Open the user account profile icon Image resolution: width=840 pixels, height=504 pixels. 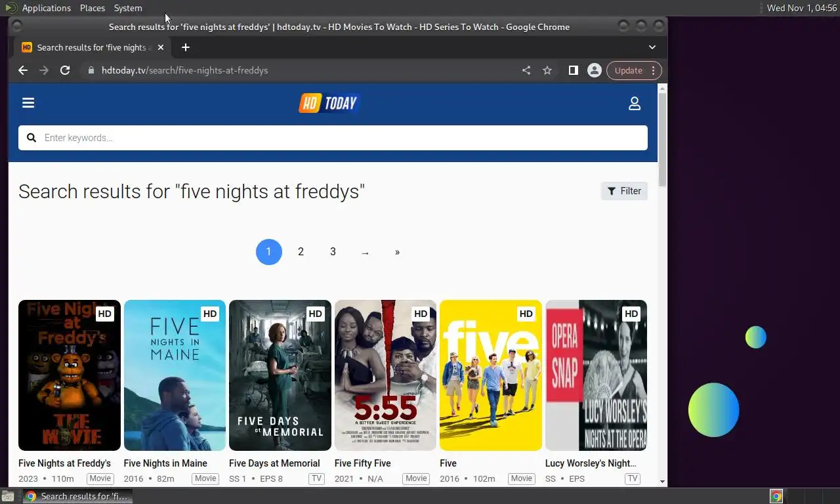coord(635,104)
